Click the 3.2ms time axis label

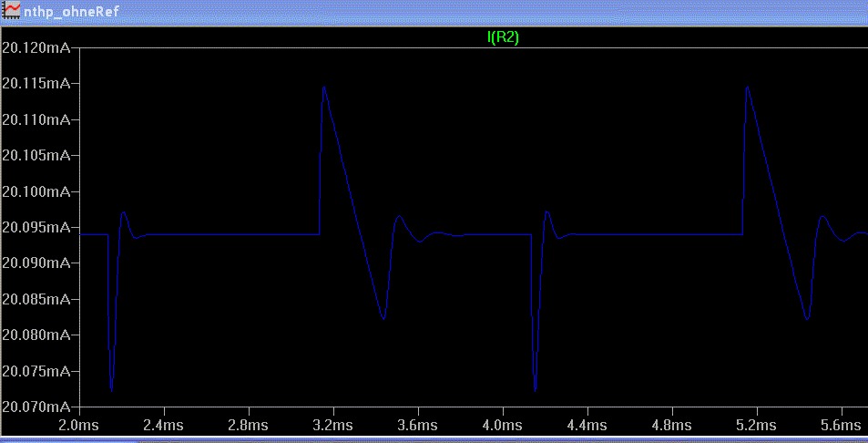[333, 426]
